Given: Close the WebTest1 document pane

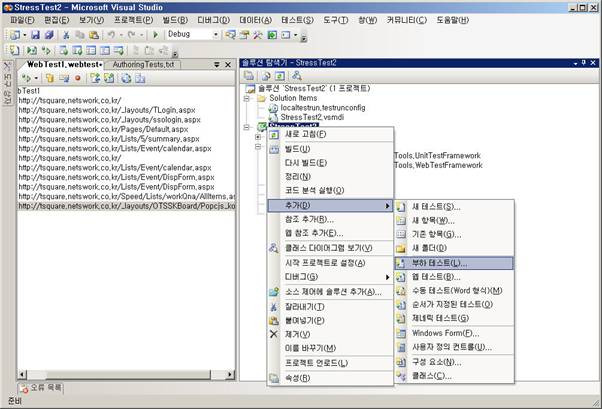Looking at the screenshot, I should pyautogui.click(x=228, y=65).
